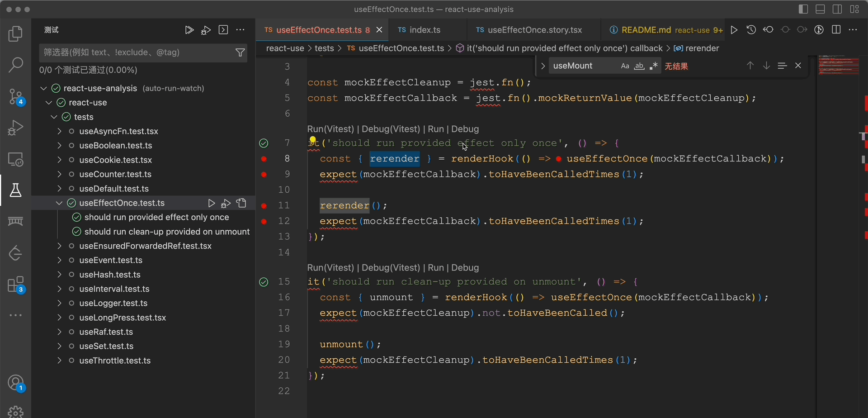Open the Testing flask view
This screenshot has height=418, width=868.
16,190
